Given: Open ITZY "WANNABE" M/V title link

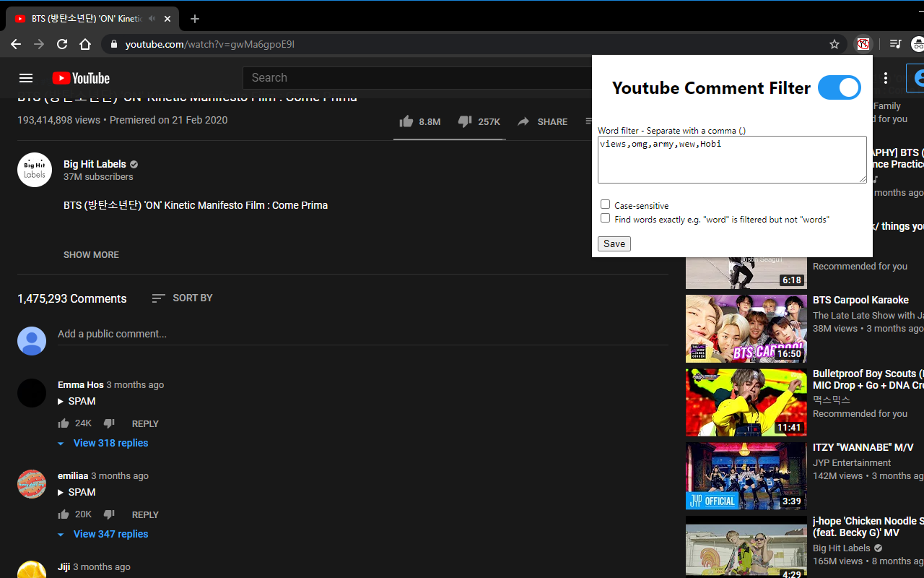Looking at the screenshot, I should pyautogui.click(x=863, y=447).
